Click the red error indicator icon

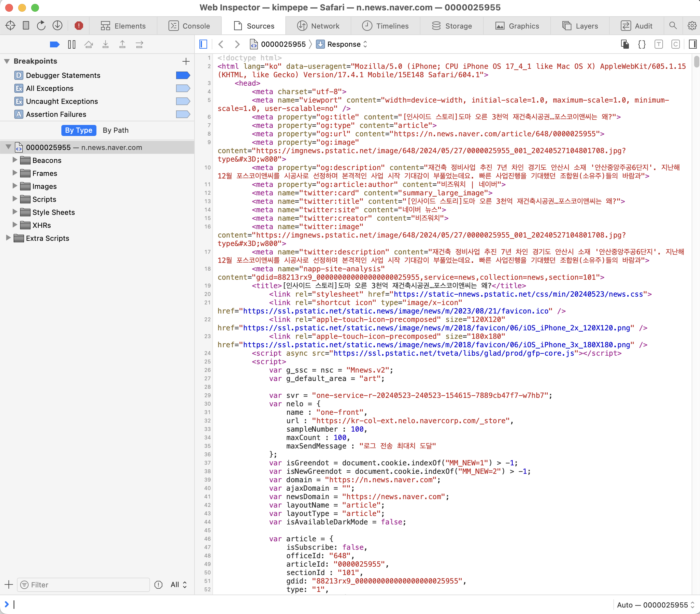coord(79,26)
